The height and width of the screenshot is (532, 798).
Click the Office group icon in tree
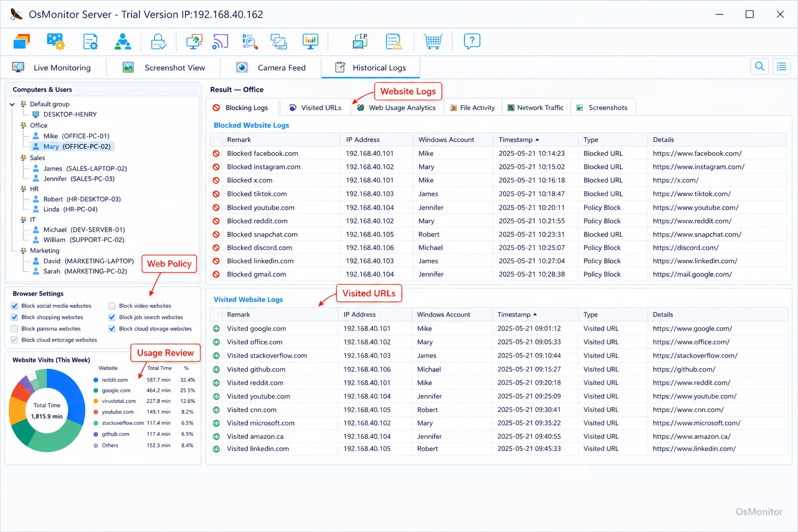[23, 125]
